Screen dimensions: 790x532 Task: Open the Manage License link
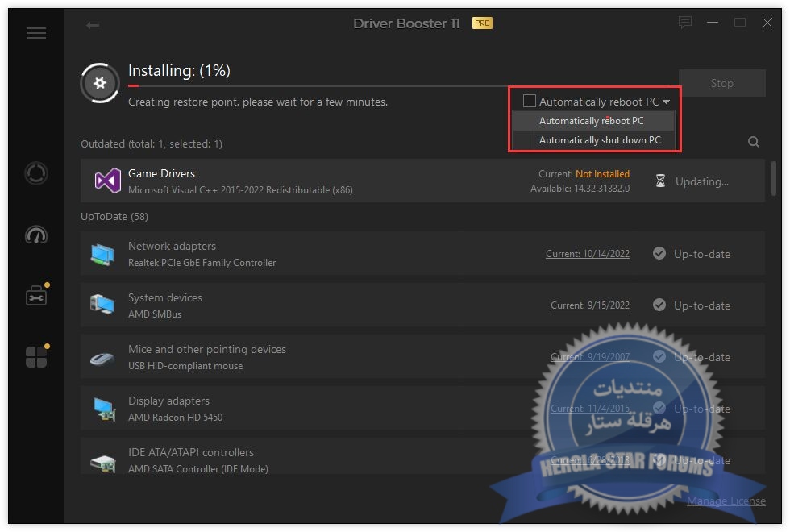(726, 501)
